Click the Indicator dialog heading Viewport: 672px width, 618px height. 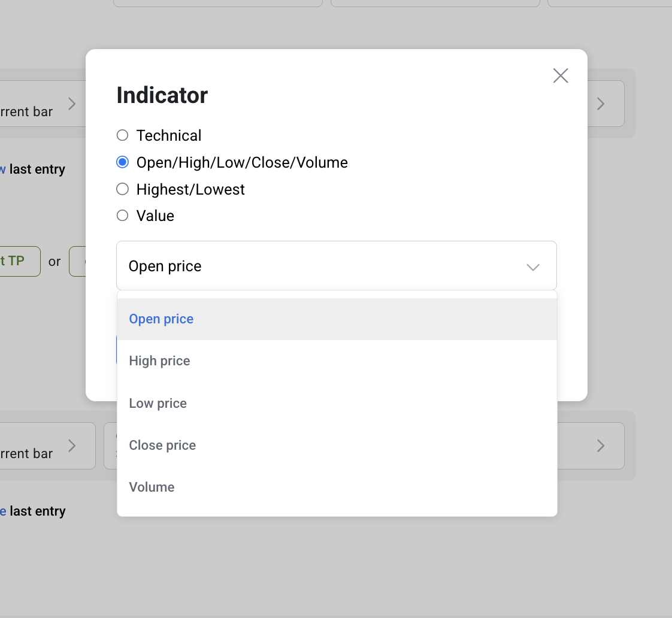click(162, 95)
